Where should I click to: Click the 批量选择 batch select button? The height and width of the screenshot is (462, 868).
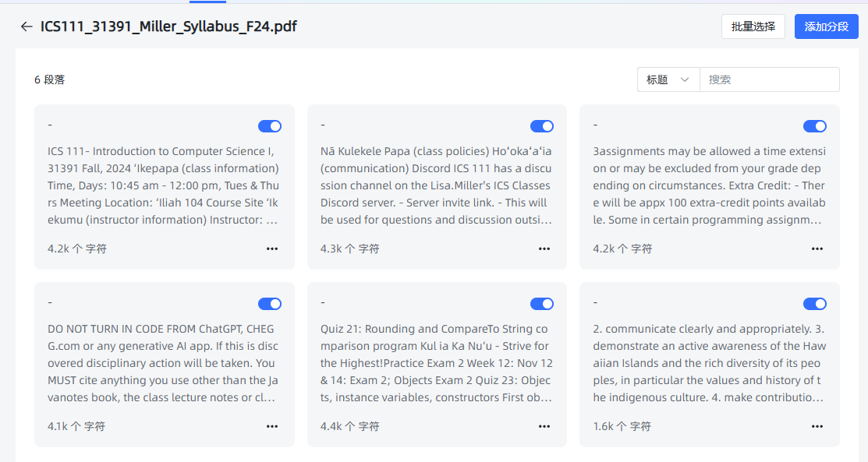753,26
